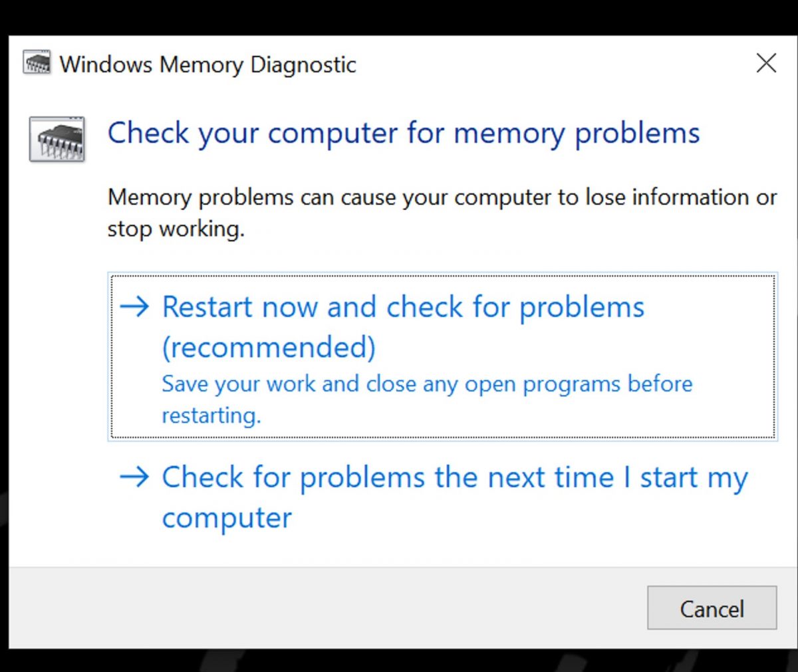The height and width of the screenshot is (672, 798).
Task: Click the word "computer" in the second option
Action: [227, 518]
